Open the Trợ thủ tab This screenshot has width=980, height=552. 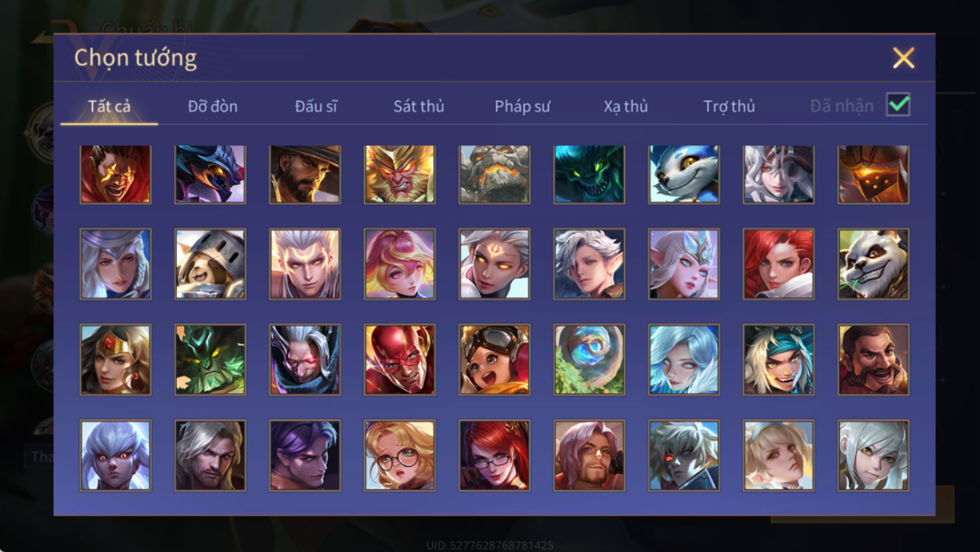tap(729, 106)
